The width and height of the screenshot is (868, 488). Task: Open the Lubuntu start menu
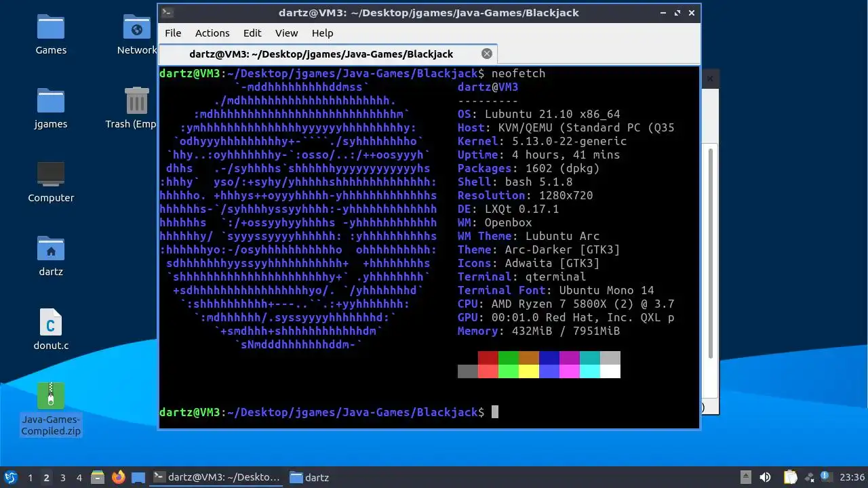click(x=10, y=477)
